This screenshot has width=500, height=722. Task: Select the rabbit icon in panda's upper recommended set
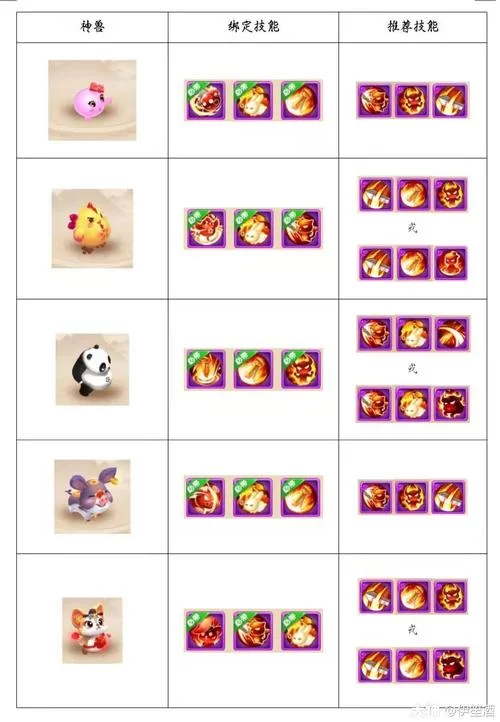[x=413, y=333]
